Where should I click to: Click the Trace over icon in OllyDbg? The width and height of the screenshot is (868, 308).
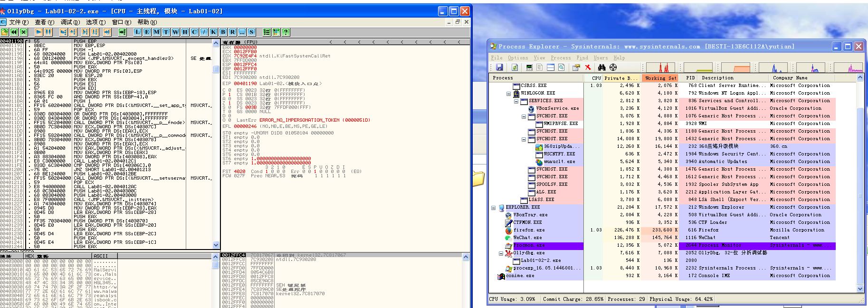95,32
